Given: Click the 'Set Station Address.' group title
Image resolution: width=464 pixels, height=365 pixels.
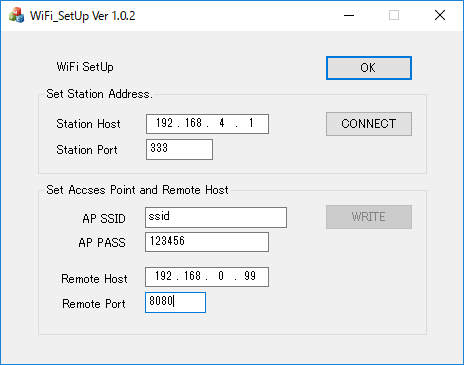Looking at the screenshot, I should point(99,94).
